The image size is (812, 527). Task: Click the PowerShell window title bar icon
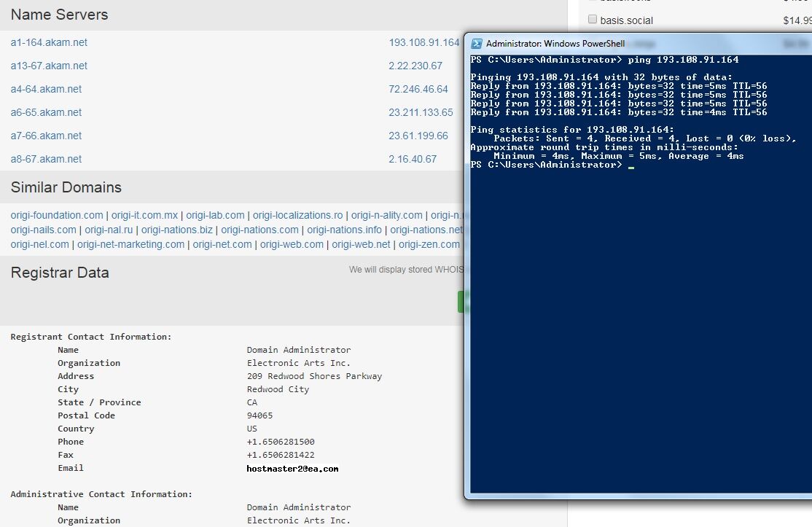click(477, 44)
